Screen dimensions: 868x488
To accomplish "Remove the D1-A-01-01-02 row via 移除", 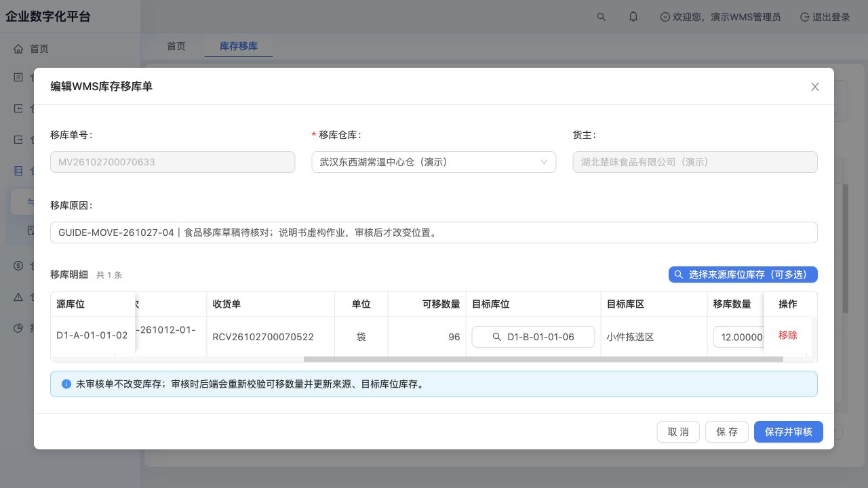I will (x=788, y=335).
